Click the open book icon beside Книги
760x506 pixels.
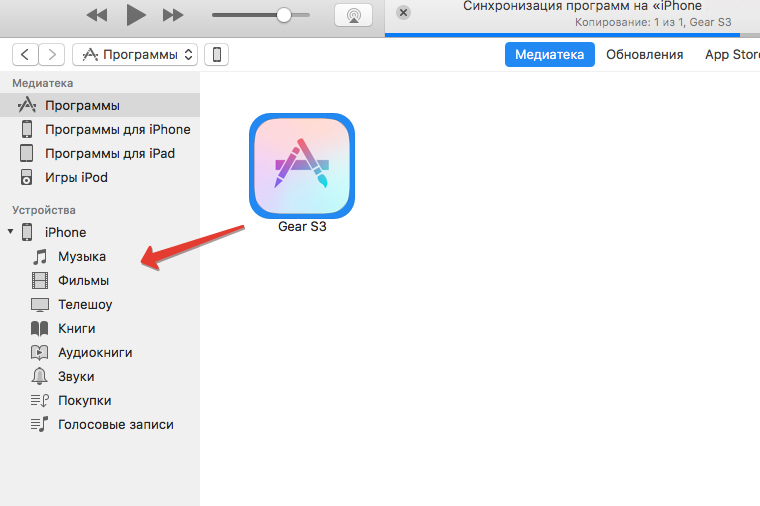40,328
